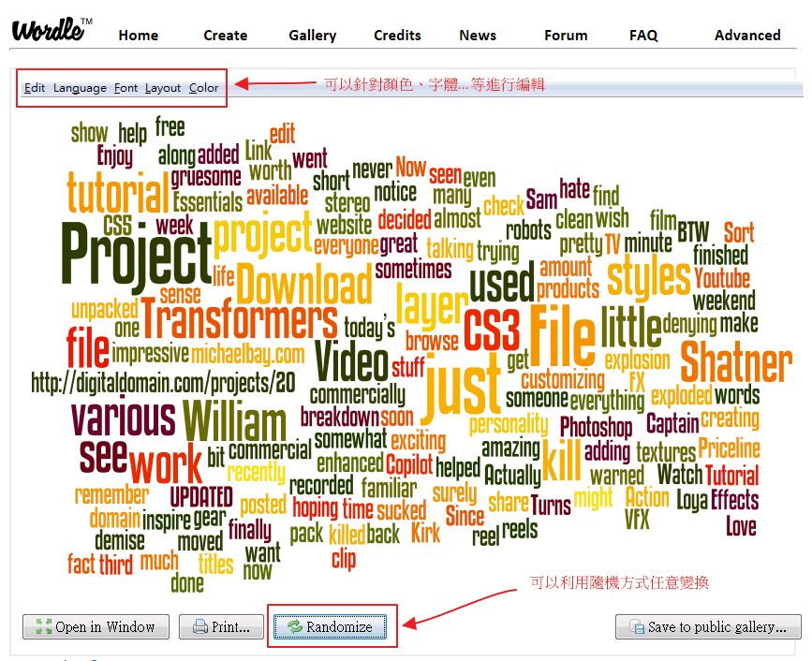
Task: Click the word 'stereo' in cloud
Action: click(347, 202)
